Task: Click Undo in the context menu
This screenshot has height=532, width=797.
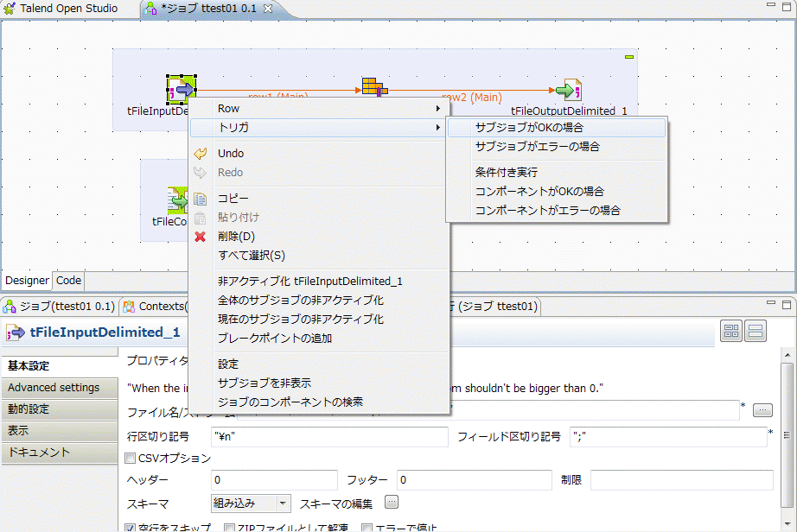Action: 319,154
